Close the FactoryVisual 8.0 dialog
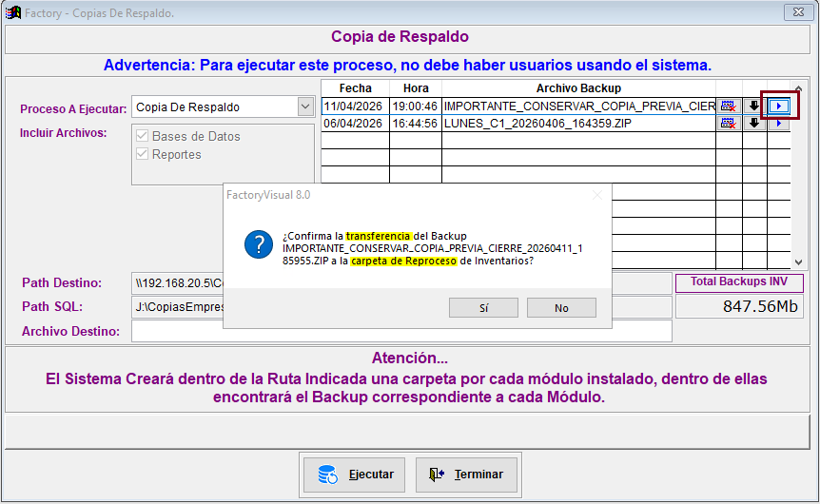820x504 pixels. click(x=597, y=195)
